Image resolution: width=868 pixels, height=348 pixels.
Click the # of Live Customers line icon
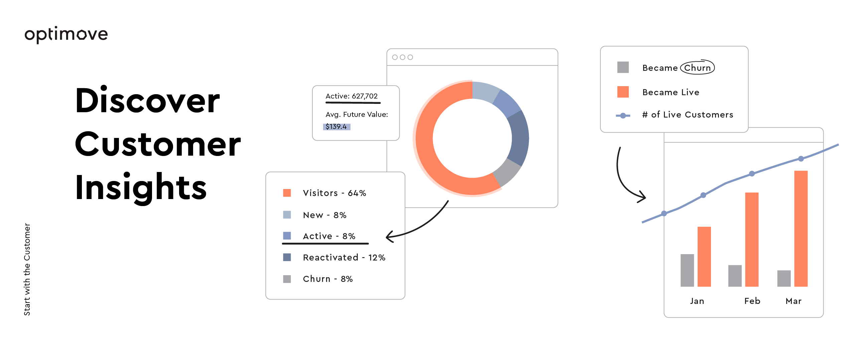pyautogui.click(x=623, y=116)
